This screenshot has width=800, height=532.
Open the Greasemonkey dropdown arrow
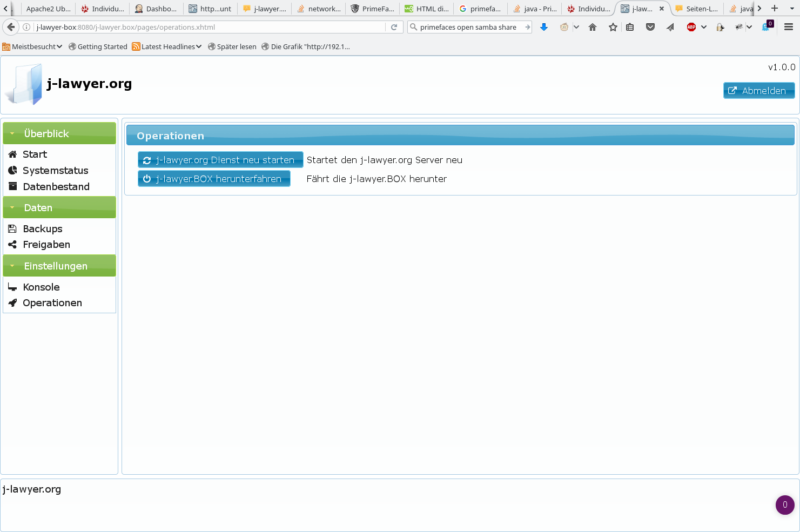(x=576, y=27)
